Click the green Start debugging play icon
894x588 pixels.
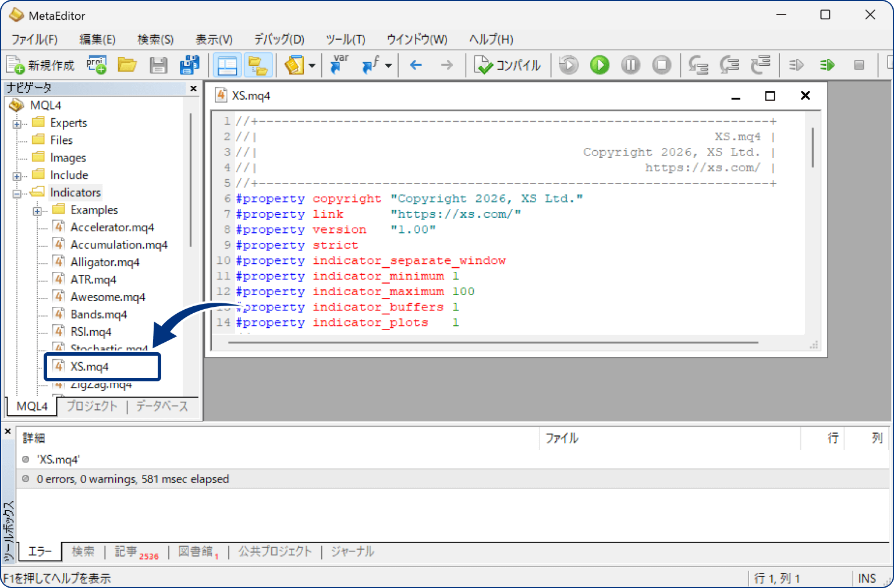click(599, 65)
